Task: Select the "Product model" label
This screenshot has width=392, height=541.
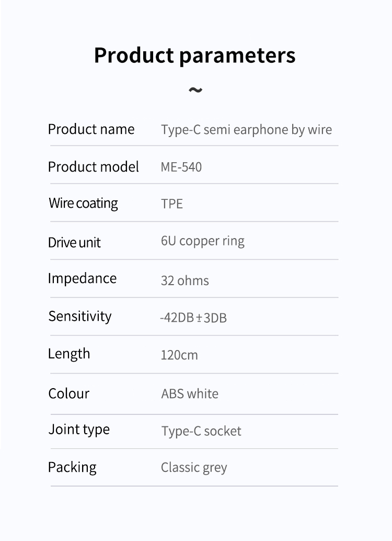Action: click(93, 167)
